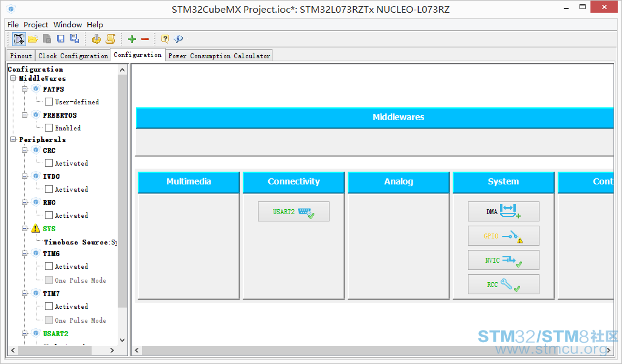622x364 pixels.
Task: Click the FREERTOS cube icon
Action: pyautogui.click(x=36, y=115)
